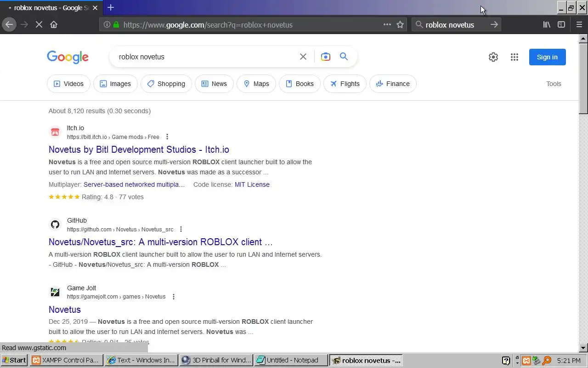Open options dots next to GitHub result URL
Screen dimensions: 588x368
[x=181, y=229]
